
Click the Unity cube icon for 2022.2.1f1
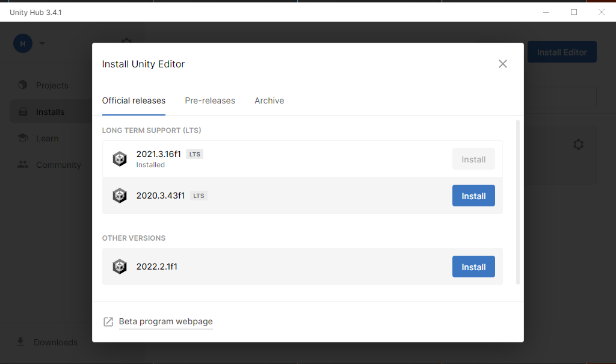click(120, 267)
